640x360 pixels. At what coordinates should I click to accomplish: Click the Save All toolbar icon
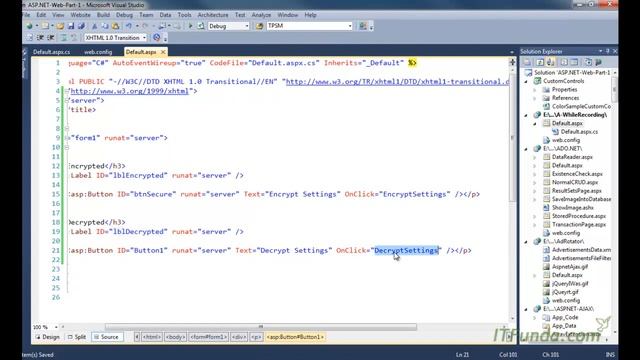pos(81,26)
